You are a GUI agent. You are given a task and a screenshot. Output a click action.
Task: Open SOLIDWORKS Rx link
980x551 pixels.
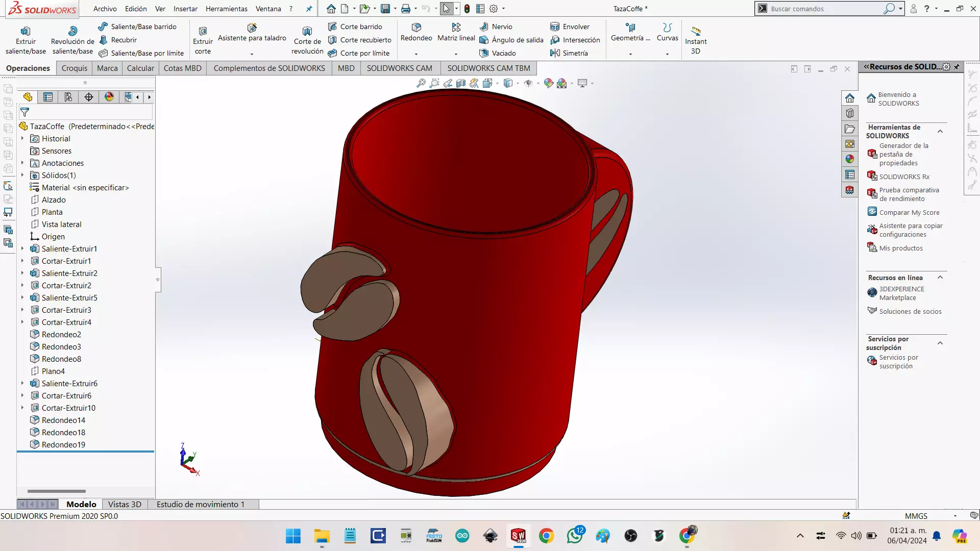904,177
